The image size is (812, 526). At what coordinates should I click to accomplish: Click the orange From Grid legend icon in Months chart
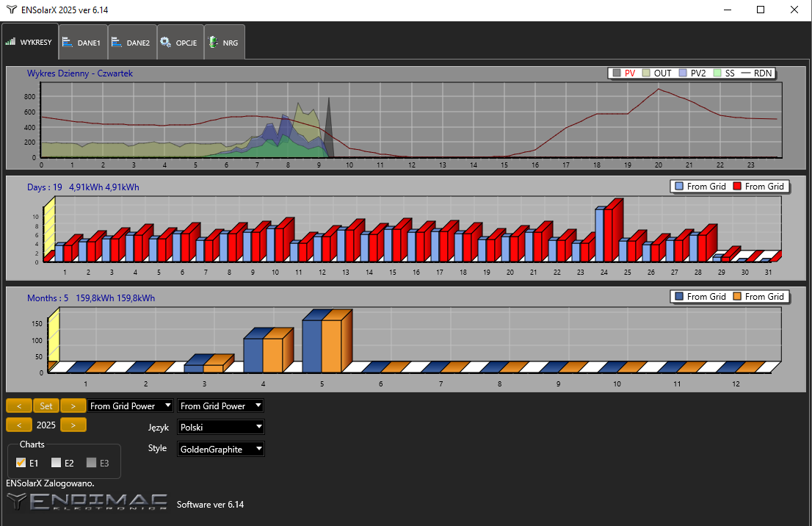point(736,297)
